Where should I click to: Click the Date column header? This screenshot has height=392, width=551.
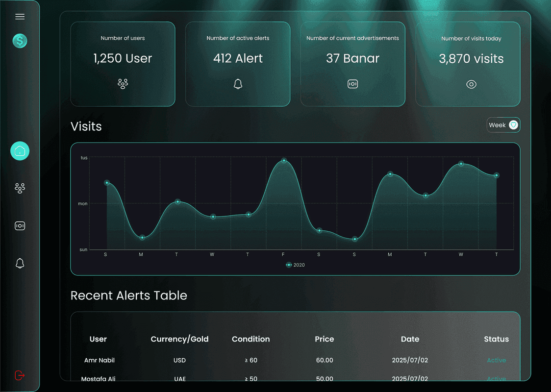pos(410,339)
